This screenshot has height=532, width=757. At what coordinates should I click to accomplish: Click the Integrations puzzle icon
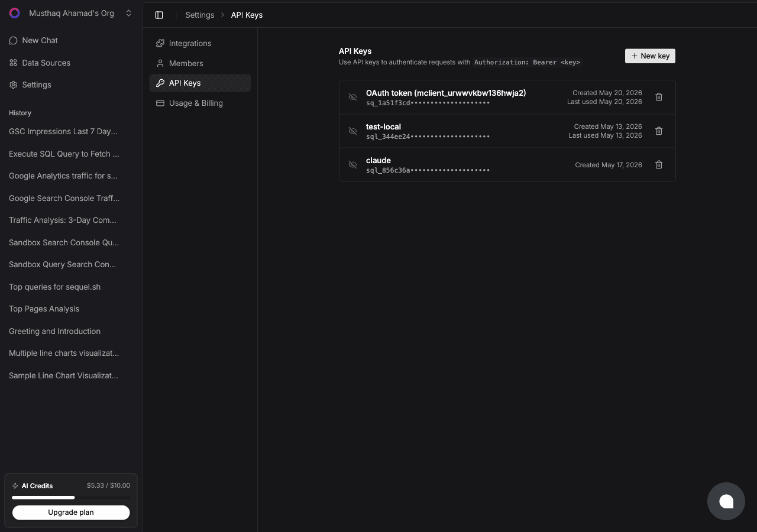click(x=160, y=43)
